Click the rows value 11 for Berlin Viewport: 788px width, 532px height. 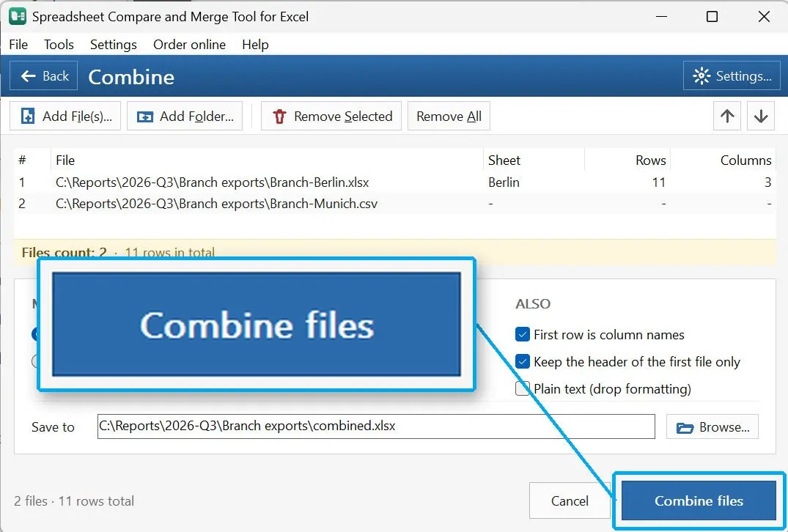tap(659, 182)
